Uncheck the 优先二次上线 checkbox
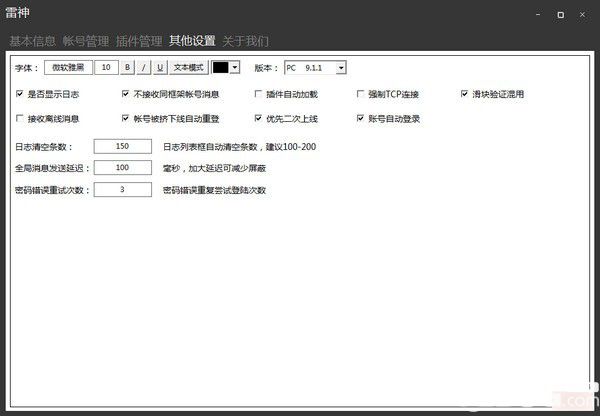Image resolution: width=600 pixels, height=416 pixels. click(258, 118)
